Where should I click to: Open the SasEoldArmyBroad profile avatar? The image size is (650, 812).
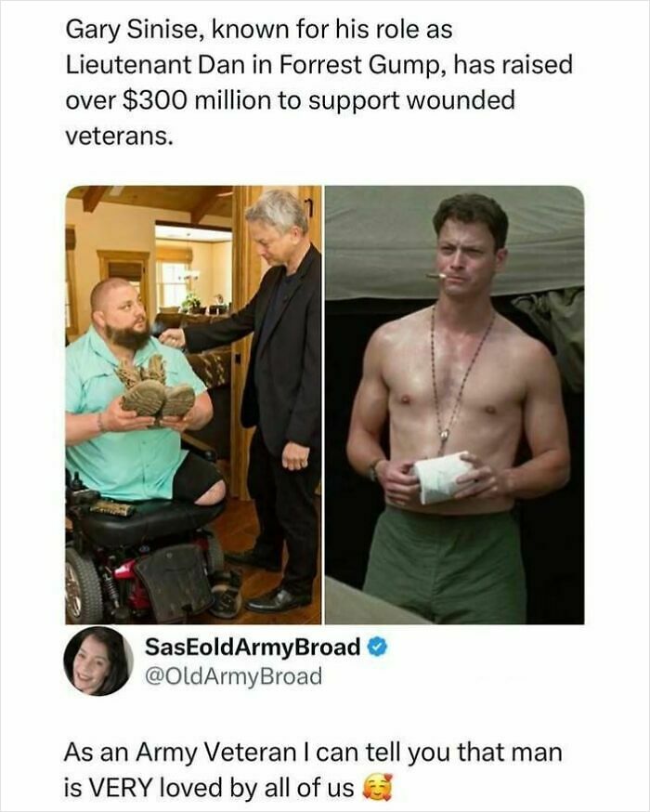pyautogui.click(x=98, y=661)
